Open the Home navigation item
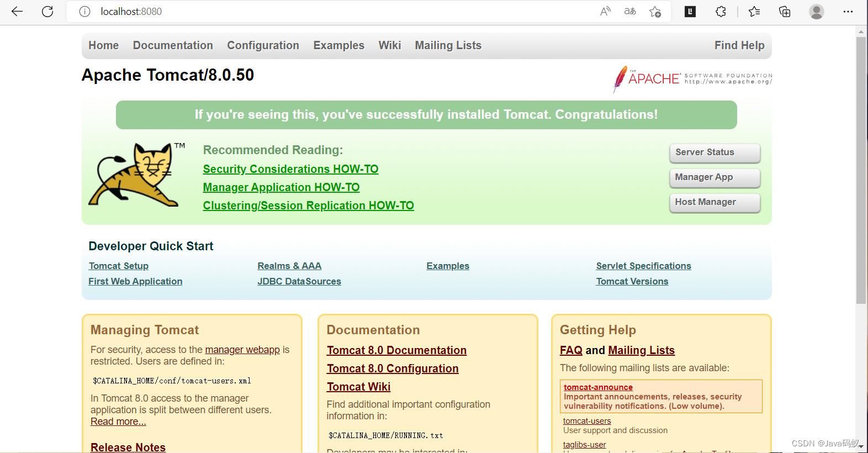The height and width of the screenshot is (453, 868). (104, 45)
